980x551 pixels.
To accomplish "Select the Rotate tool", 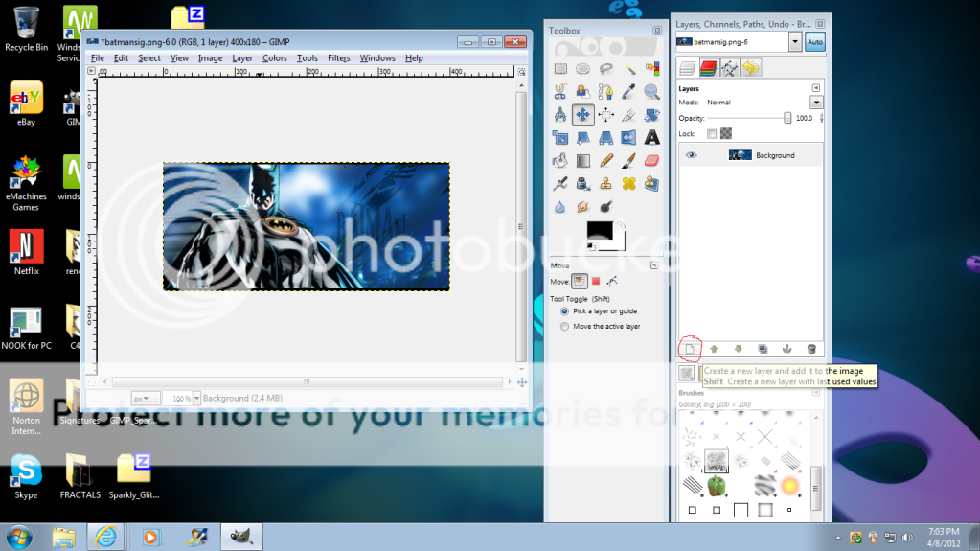I will (x=651, y=115).
